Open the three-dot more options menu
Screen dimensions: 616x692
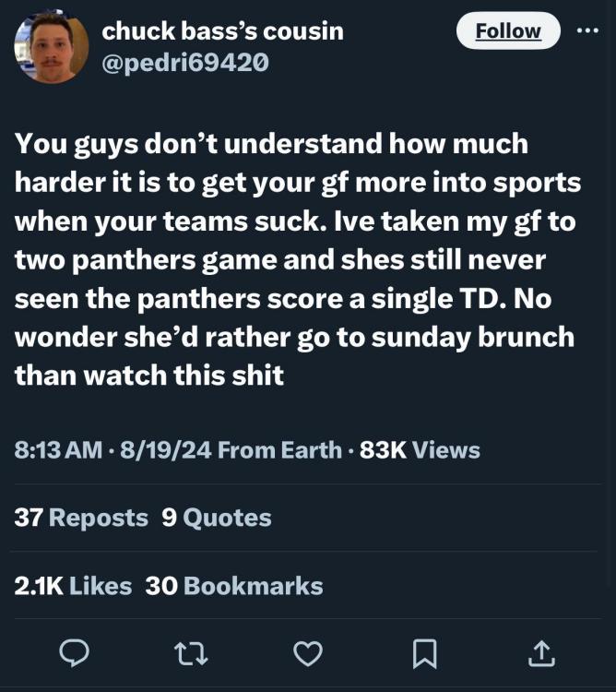point(586,30)
